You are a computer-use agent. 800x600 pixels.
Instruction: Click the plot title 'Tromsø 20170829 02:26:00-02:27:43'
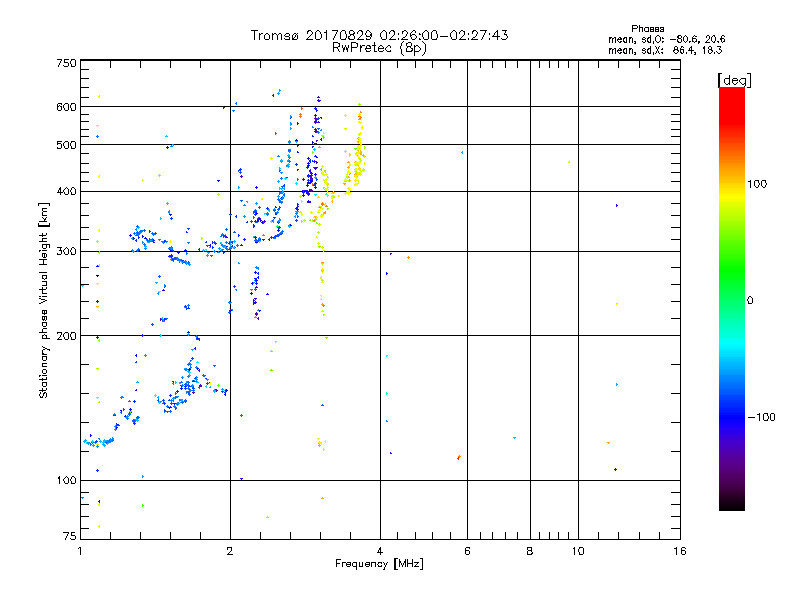[x=379, y=35]
